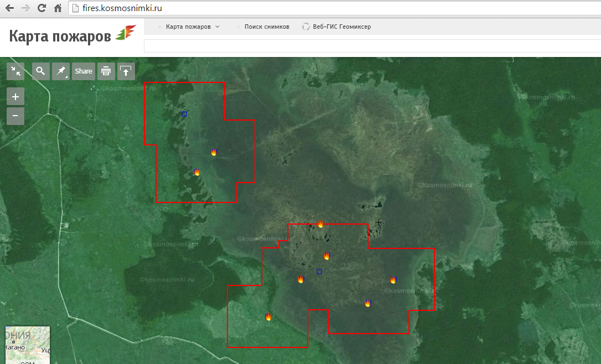Select blue square marker in upper red polygon

pos(184,114)
